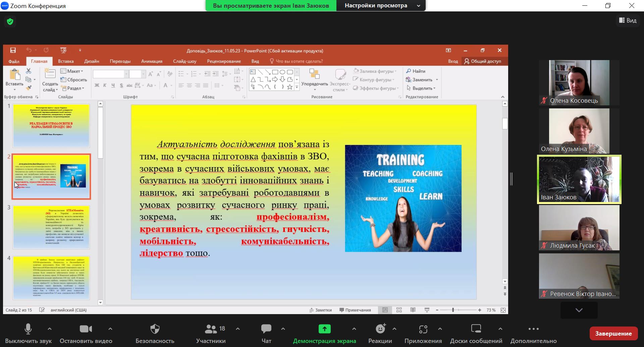Adjust the PowerPoint zoom slider
The height and width of the screenshot is (347, 644).
453,310
